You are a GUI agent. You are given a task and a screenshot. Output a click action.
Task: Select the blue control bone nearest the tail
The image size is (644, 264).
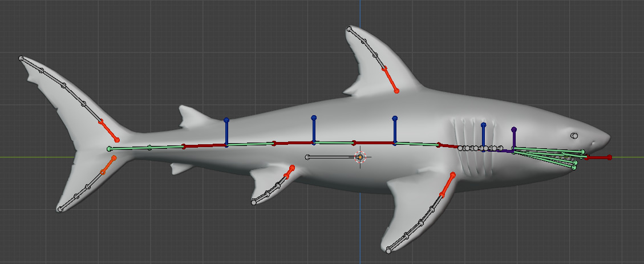pyautogui.click(x=226, y=133)
